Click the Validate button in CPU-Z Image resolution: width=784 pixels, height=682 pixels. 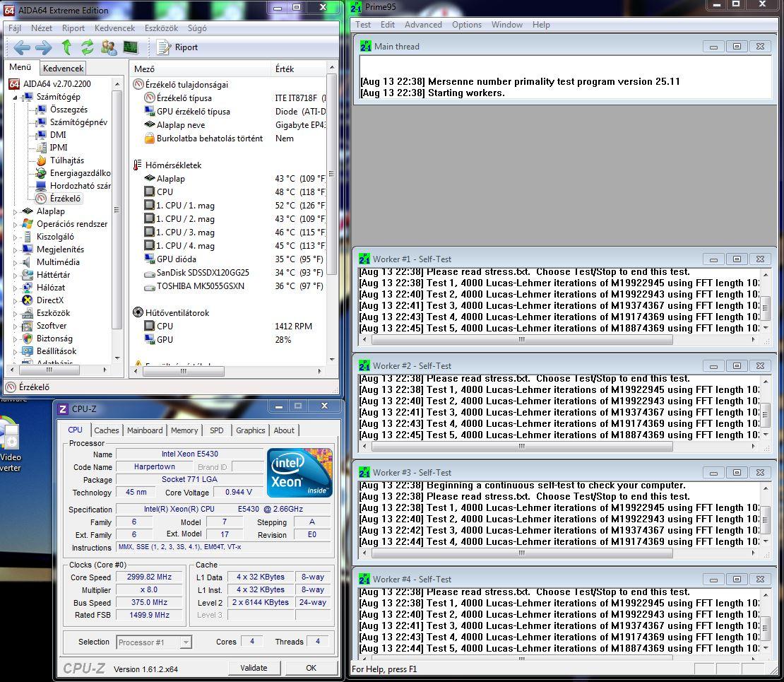[x=254, y=668]
